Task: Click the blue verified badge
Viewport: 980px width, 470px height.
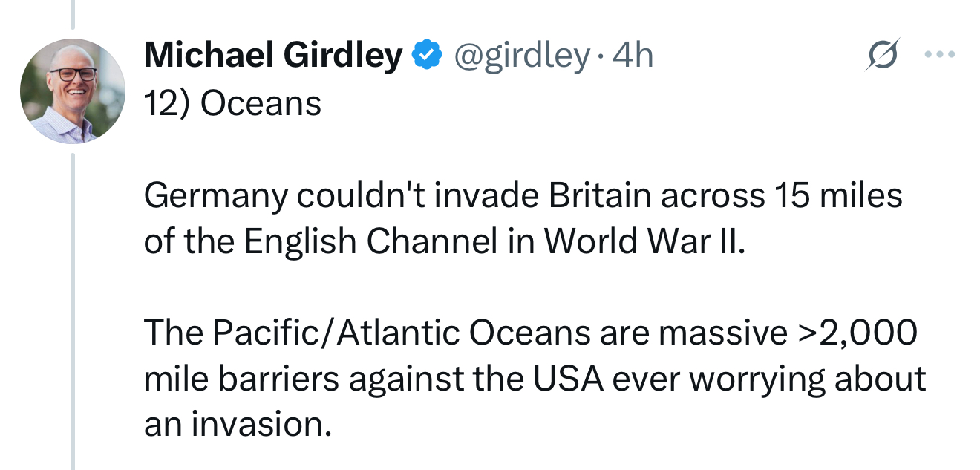Action: pos(427,55)
